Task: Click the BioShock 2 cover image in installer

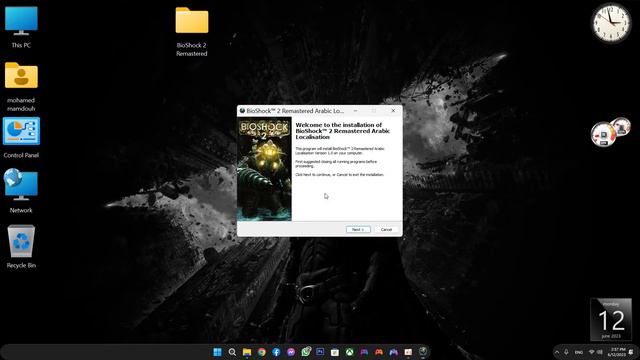Action: pos(264,169)
